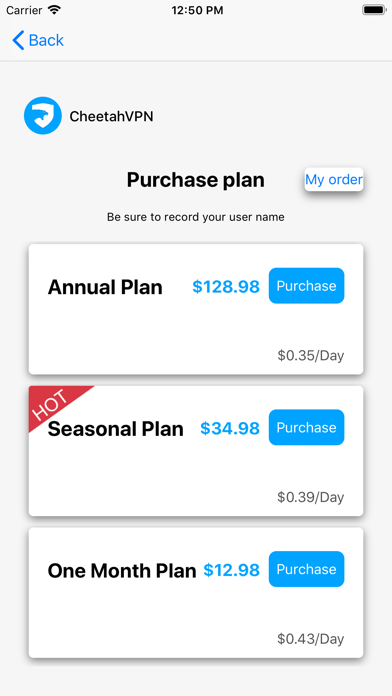
Task: Tap the $0.35/Day rate label
Action: pyautogui.click(x=311, y=356)
